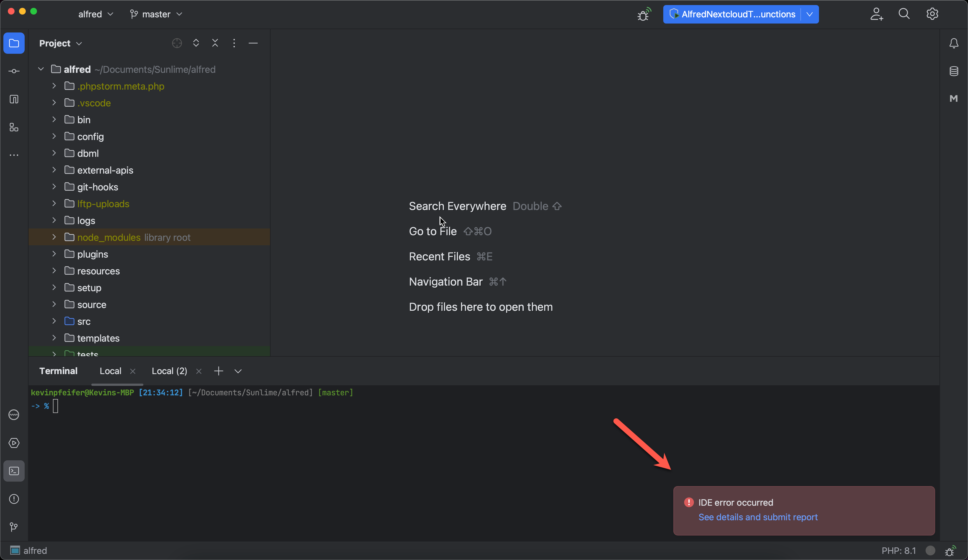Open More Tool Windows via ellipsis icon
Image resolution: width=968 pixels, height=560 pixels.
tap(14, 155)
